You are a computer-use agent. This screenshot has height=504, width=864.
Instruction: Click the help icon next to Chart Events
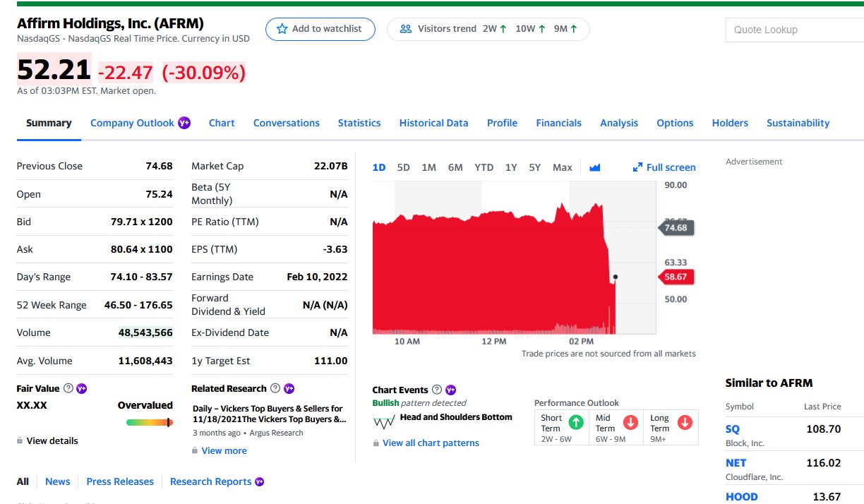(437, 390)
